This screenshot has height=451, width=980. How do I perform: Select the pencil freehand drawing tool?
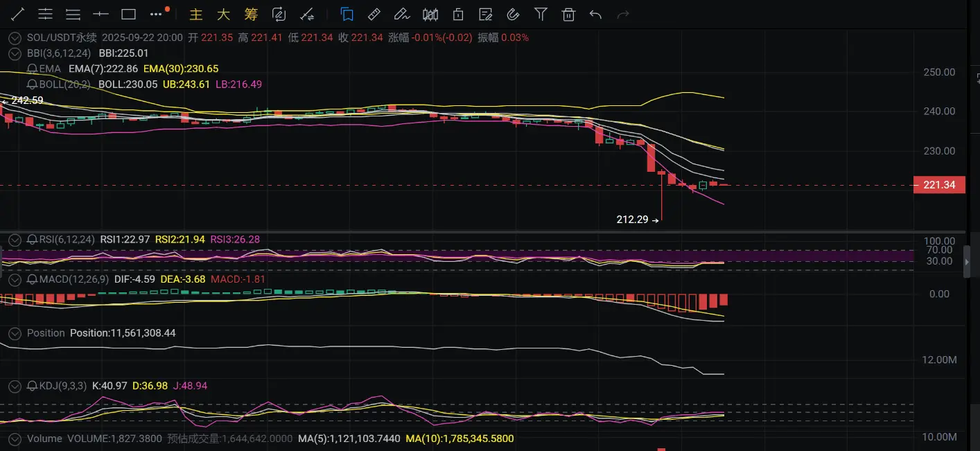tap(401, 14)
